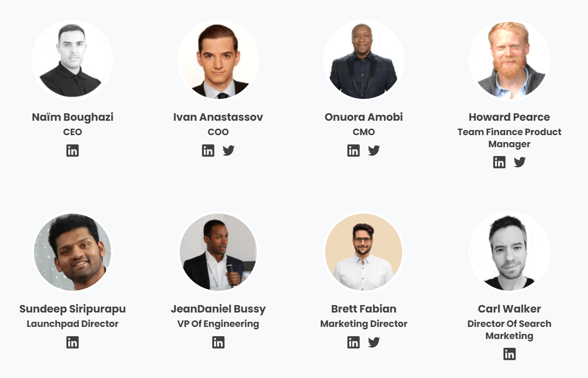Open Ivan Anastassov's Twitter page
Screen dimensions: 588x378
tap(228, 150)
